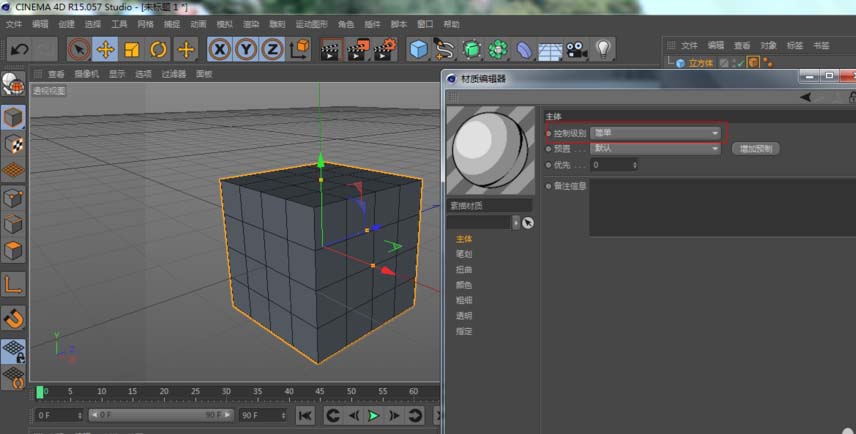Open the dropdown arrow beside the material search field
Image resolution: width=856 pixels, height=434 pixels.
(x=517, y=223)
